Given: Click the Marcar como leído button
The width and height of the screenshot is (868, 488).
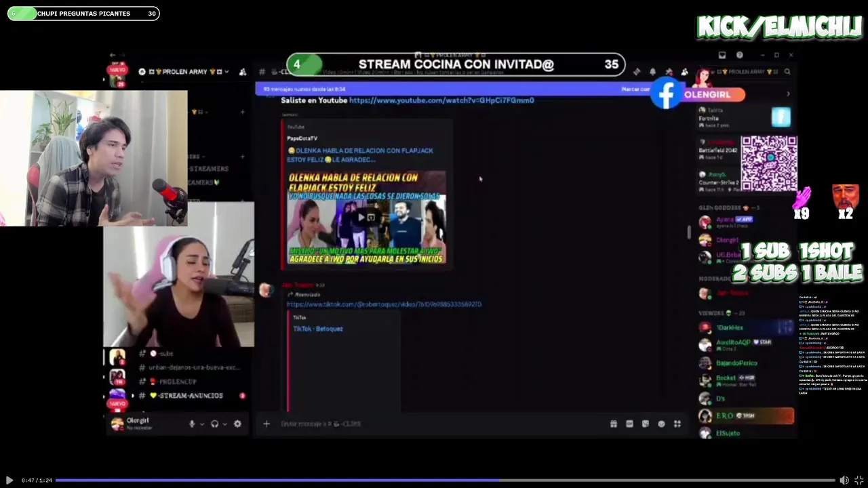Looking at the screenshot, I should (636, 89).
